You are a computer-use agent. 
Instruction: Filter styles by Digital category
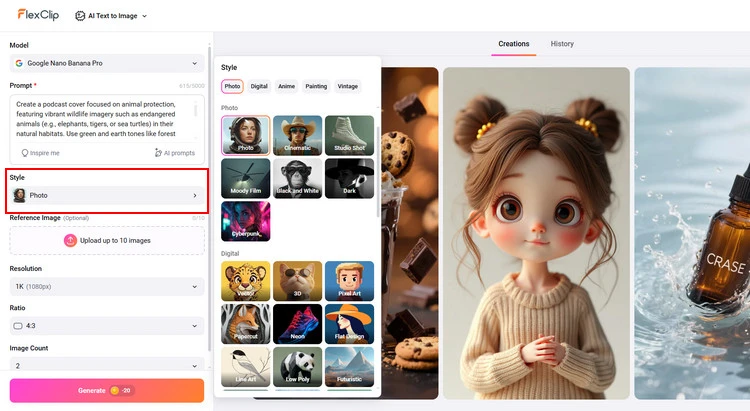(259, 87)
